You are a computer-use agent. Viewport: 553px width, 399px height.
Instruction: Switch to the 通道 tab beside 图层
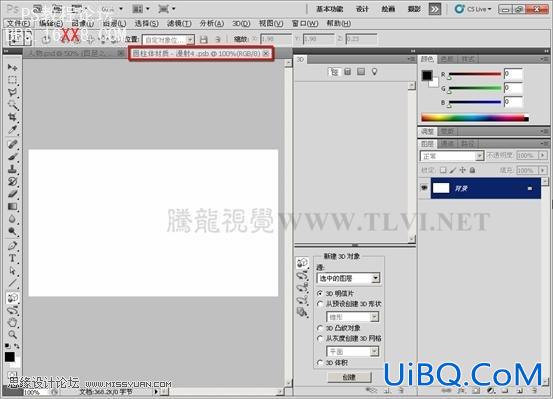coord(448,144)
